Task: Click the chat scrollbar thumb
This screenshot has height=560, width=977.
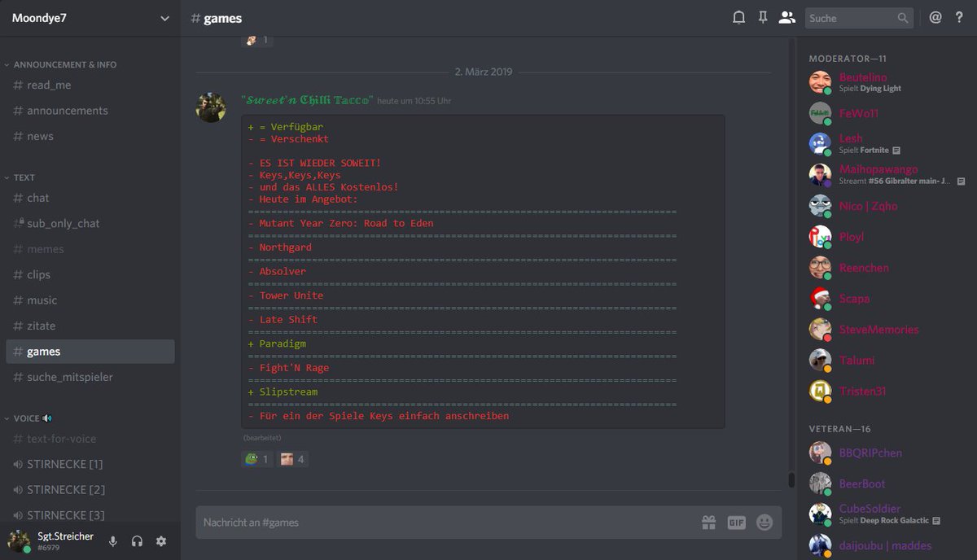Action: tap(791, 480)
